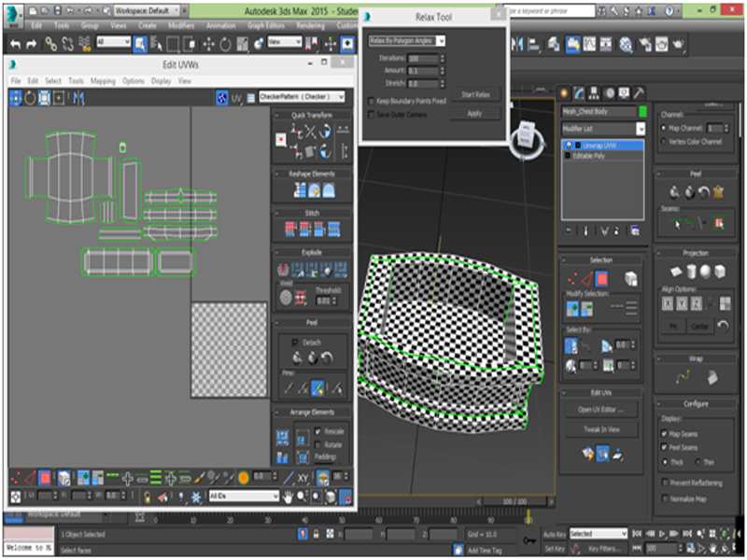Click the Open UV Editor button
Screen dimensions: 747x560
pyautogui.click(x=601, y=410)
